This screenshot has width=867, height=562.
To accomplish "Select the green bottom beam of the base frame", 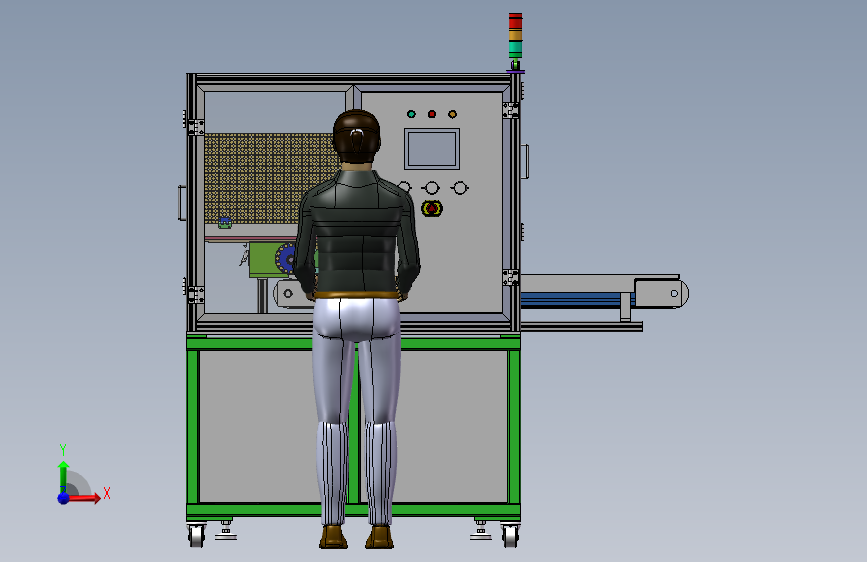I will tap(354, 509).
